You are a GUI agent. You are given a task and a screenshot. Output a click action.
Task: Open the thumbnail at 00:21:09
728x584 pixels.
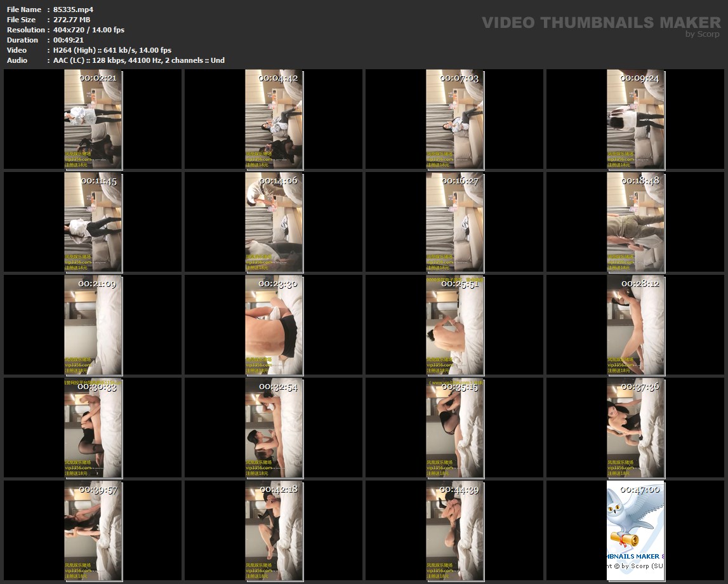point(93,325)
